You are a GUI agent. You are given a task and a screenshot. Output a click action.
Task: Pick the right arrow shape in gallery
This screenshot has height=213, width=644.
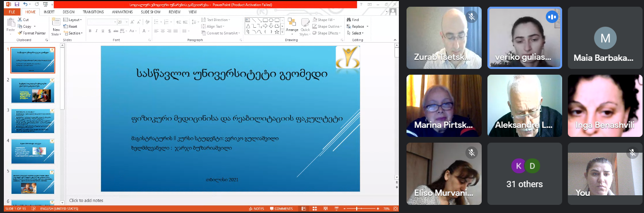pos(265,26)
